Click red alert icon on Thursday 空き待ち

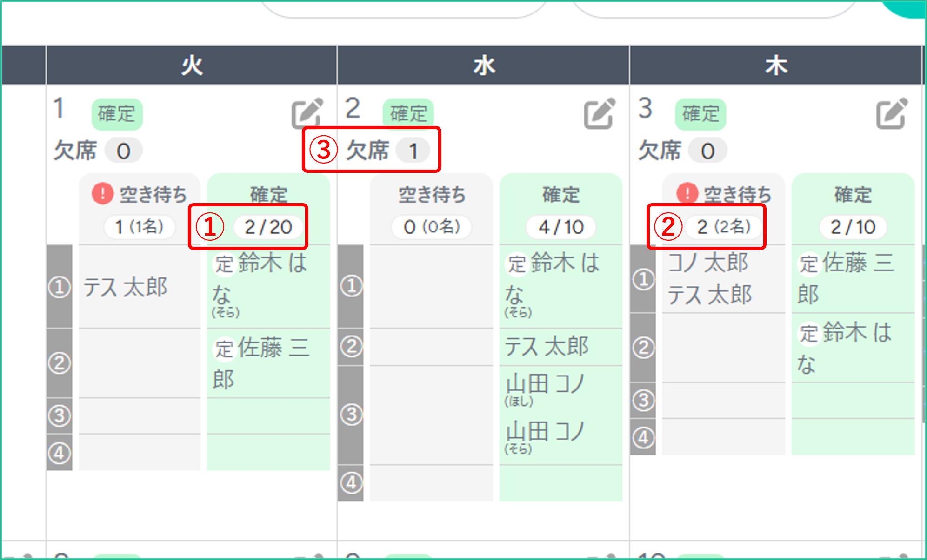pyautogui.click(x=687, y=193)
